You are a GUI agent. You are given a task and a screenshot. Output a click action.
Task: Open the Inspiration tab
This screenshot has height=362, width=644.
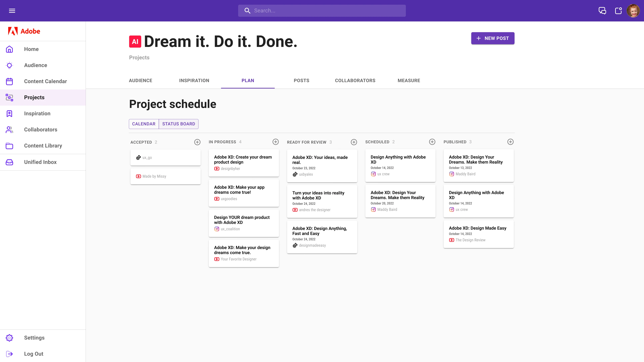194,81
